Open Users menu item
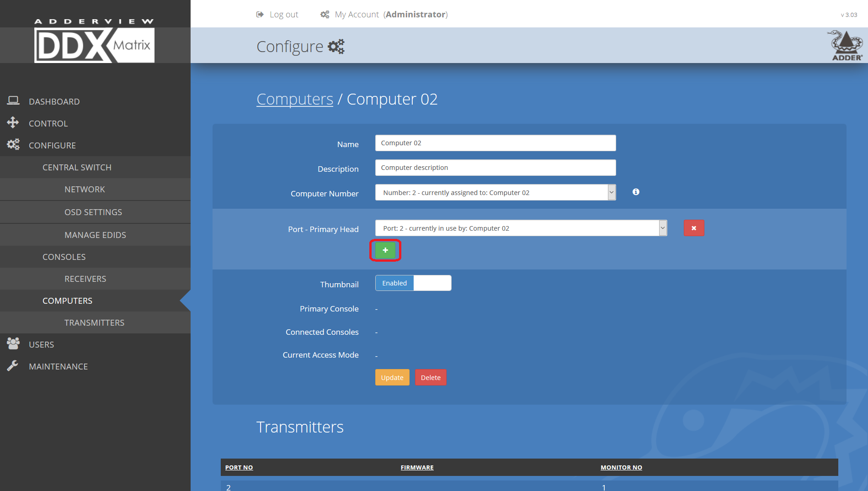 (x=42, y=344)
